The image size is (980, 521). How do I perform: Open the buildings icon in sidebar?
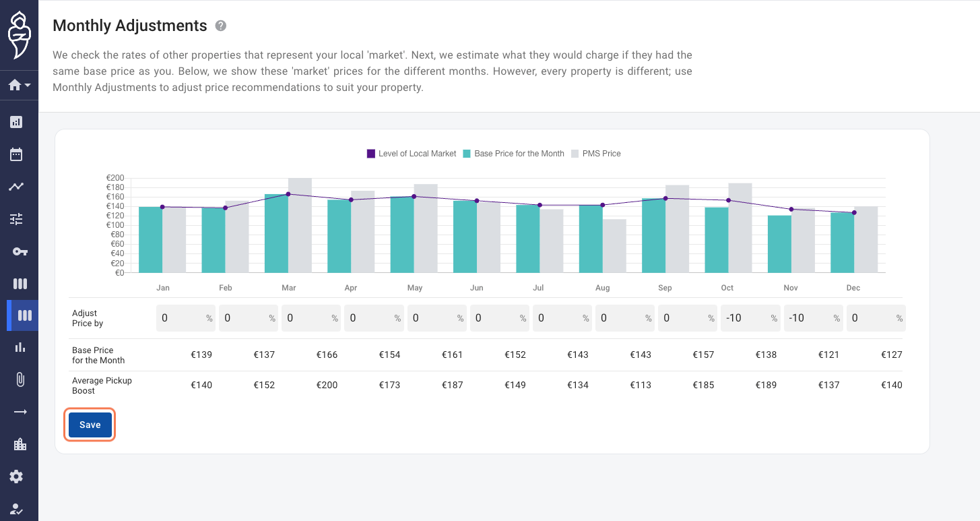(20, 444)
